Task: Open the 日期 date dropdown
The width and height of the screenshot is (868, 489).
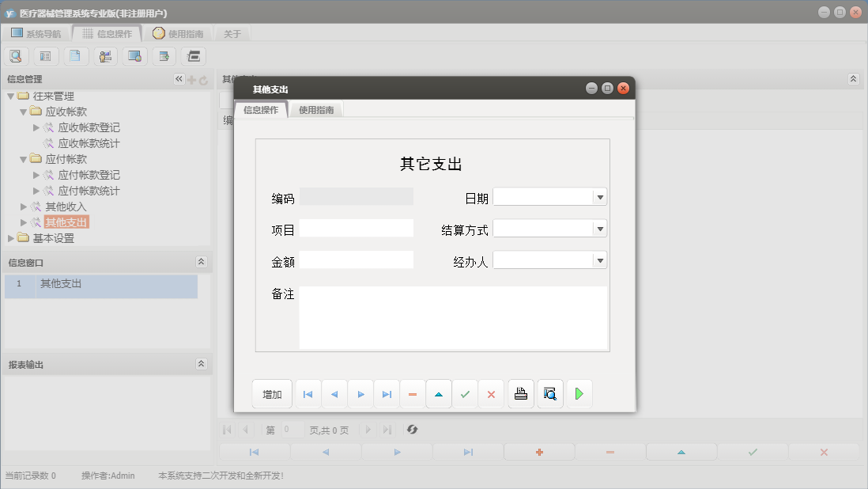Action: (599, 196)
